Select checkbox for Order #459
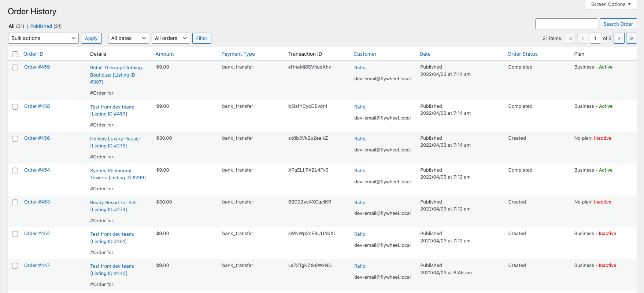The width and height of the screenshot is (644, 293). click(x=15, y=67)
